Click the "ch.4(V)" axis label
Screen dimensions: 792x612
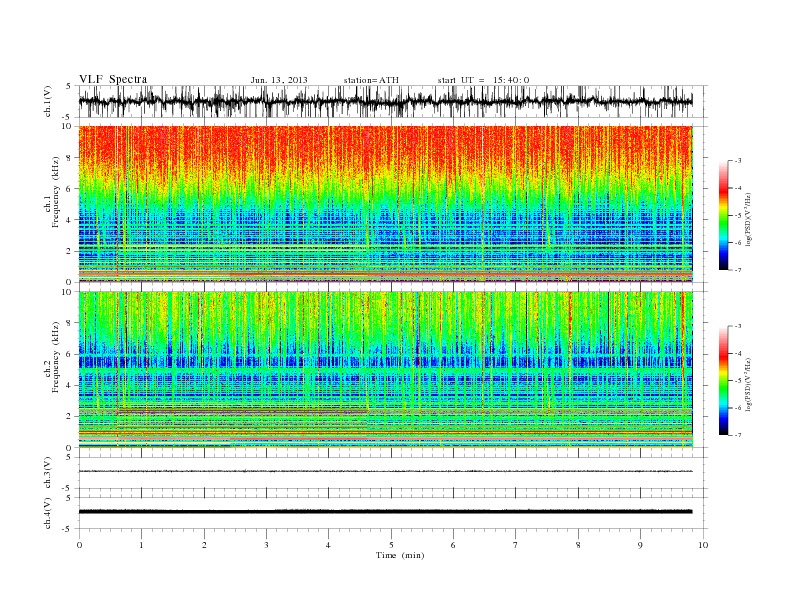point(48,513)
